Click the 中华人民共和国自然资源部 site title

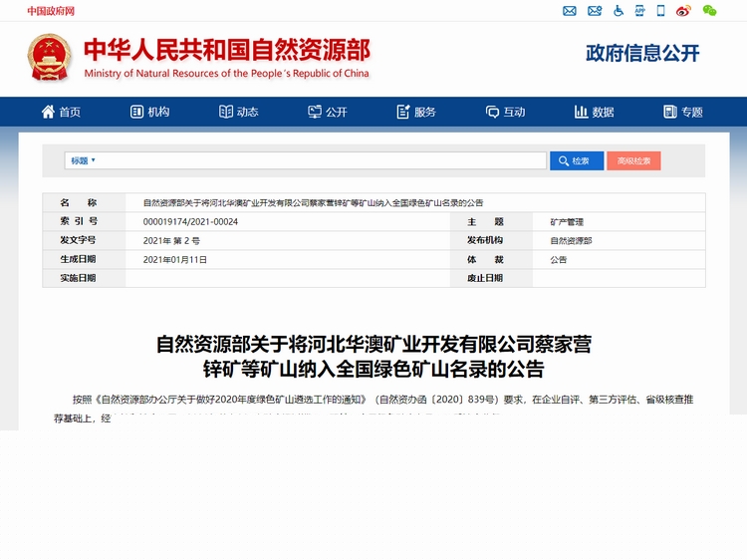tap(227, 50)
